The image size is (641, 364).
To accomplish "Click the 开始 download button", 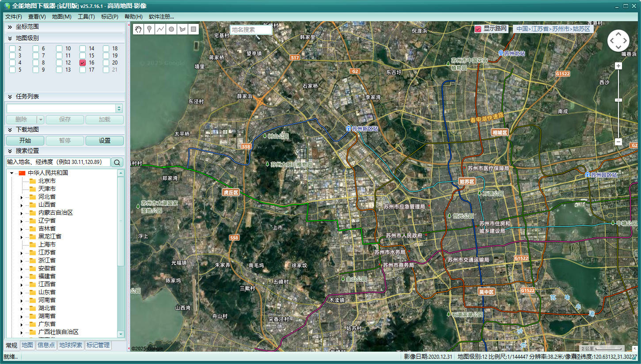I will [x=25, y=140].
